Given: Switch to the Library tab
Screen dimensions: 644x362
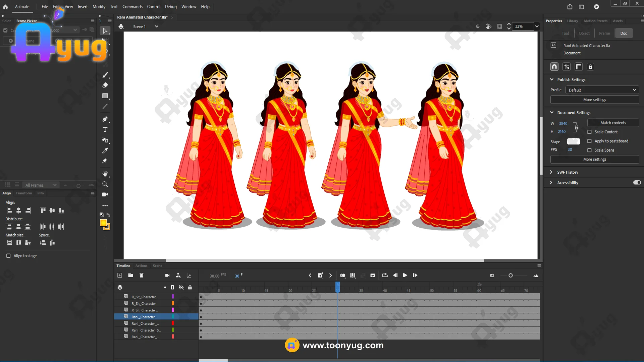Looking at the screenshot, I should pos(572,21).
